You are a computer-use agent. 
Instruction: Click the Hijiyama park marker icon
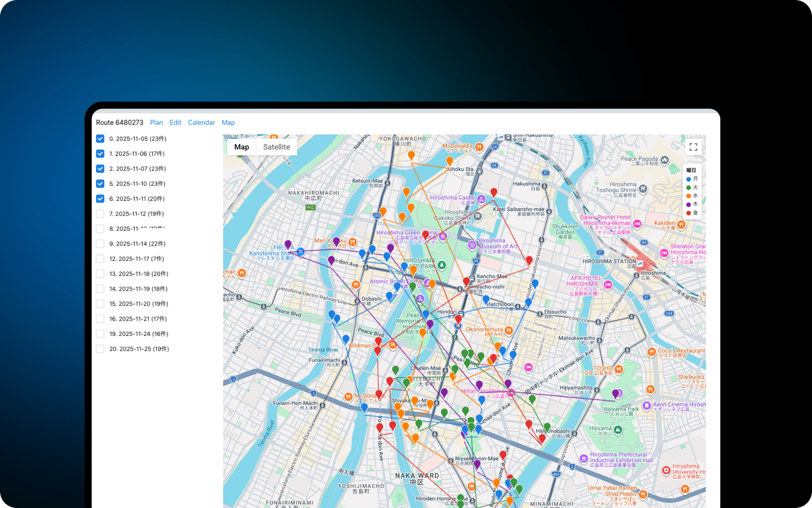618,430
